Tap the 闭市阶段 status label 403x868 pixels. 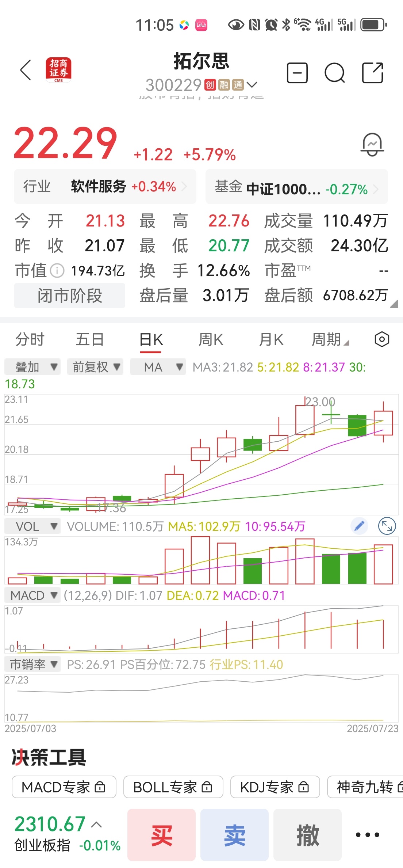(x=70, y=296)
